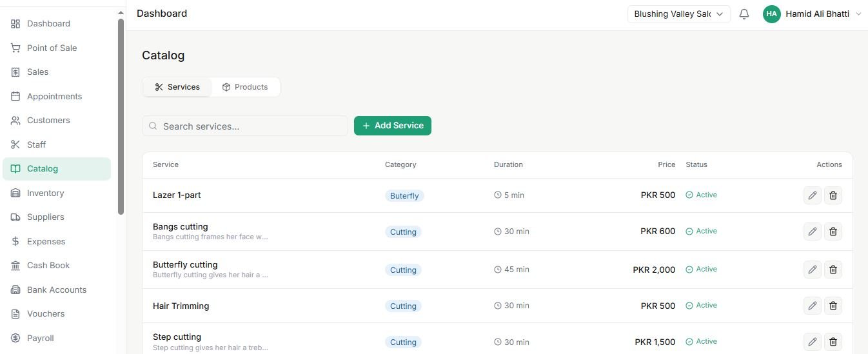
Task: Click the Inventory warehouse icon
Action: coord(15,193)
